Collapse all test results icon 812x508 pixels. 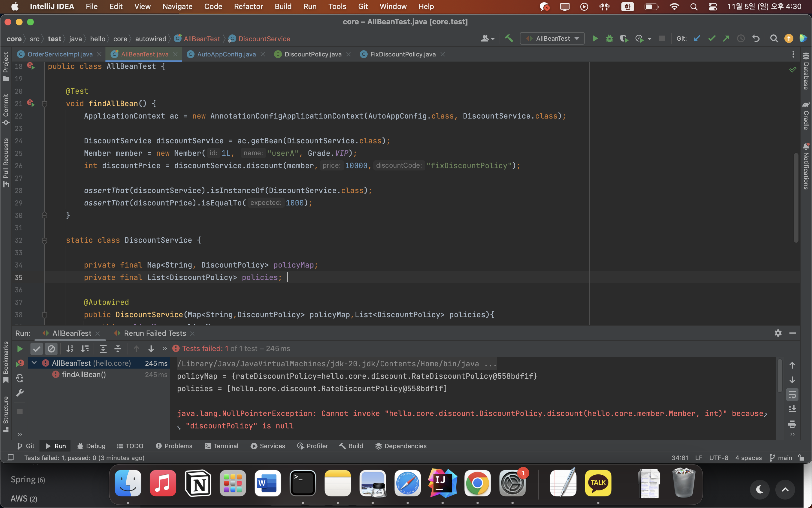[118, 349]
